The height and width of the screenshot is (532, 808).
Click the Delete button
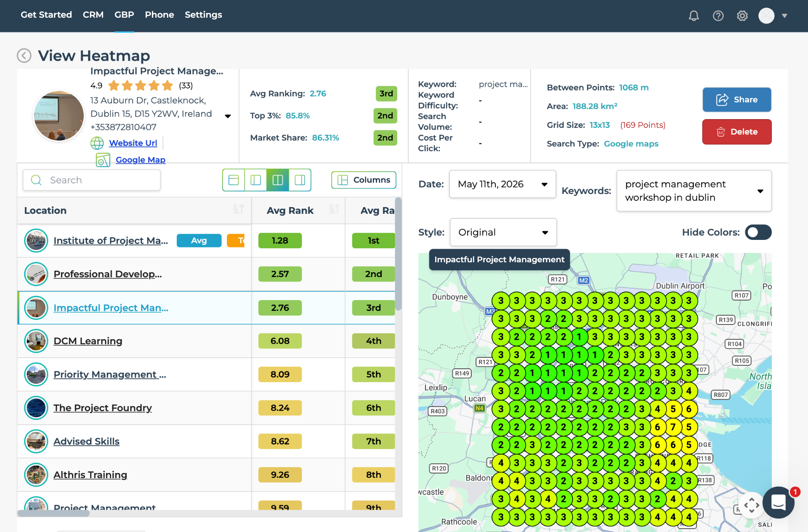(737, 132)
